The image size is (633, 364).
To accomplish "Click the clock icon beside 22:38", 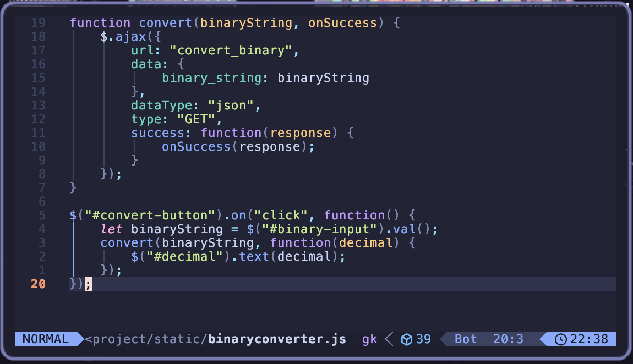I will pyautogui.click(x=560, y=339).
